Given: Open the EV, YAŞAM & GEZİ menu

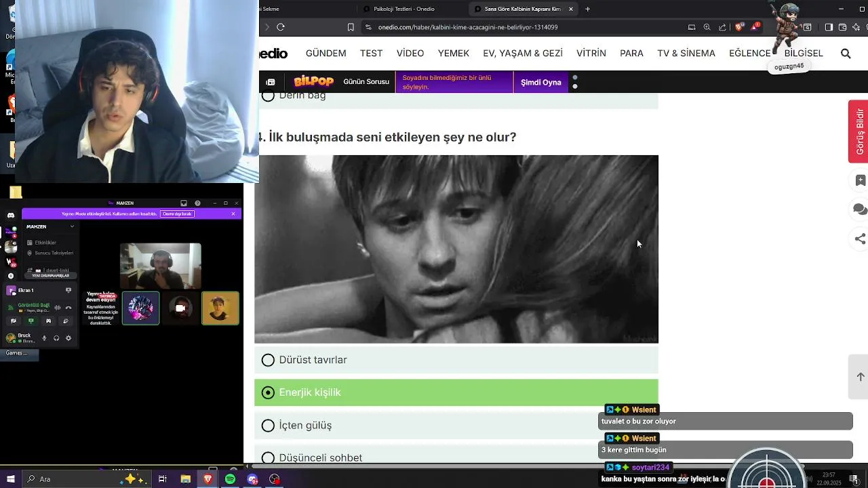Looking at the screenshot, I should click(x=523, y=54).
